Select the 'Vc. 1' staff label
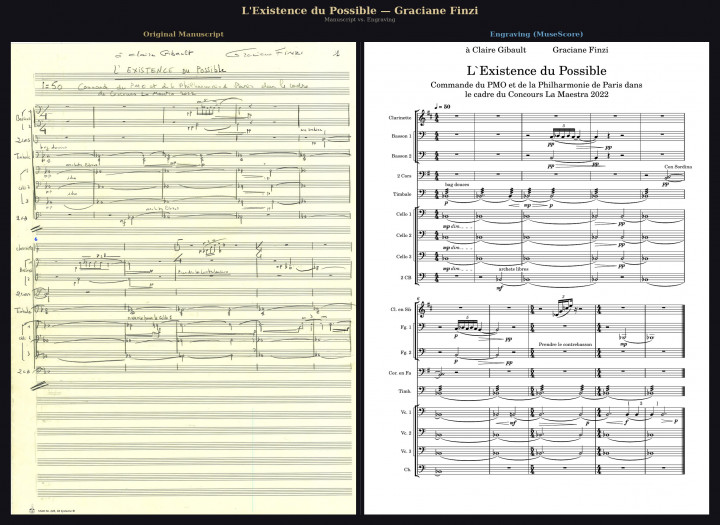Viewport: 720px width, 525px height. 406,412
